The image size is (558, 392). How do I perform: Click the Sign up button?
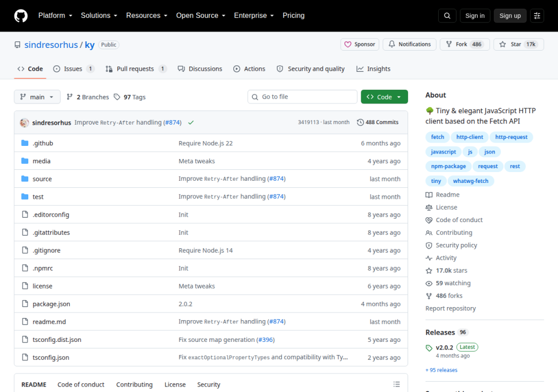click(510, 16)
